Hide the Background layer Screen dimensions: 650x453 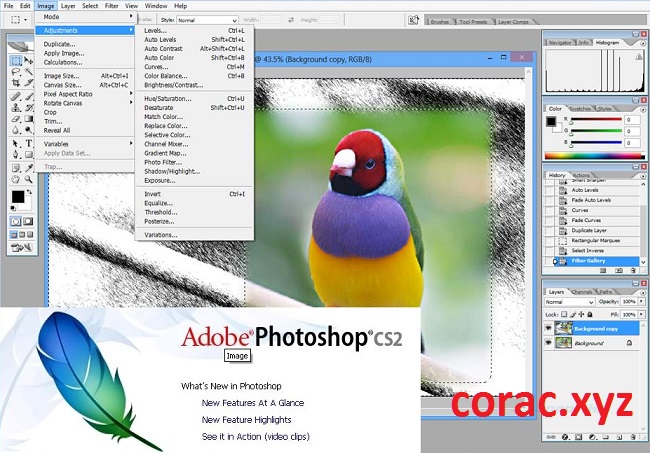point(548,343)
